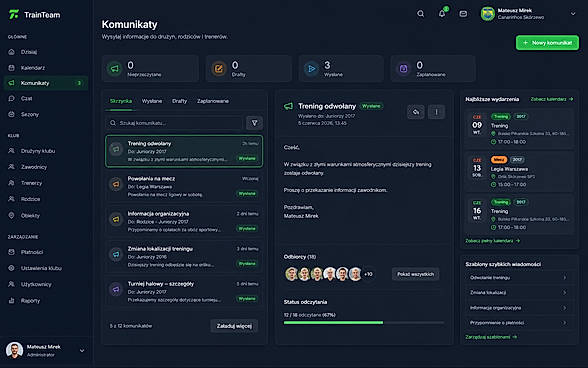Viewport: 588px width, 368px height.
Task: Open Informacja organizacyjna message
Action: point(184,221)
